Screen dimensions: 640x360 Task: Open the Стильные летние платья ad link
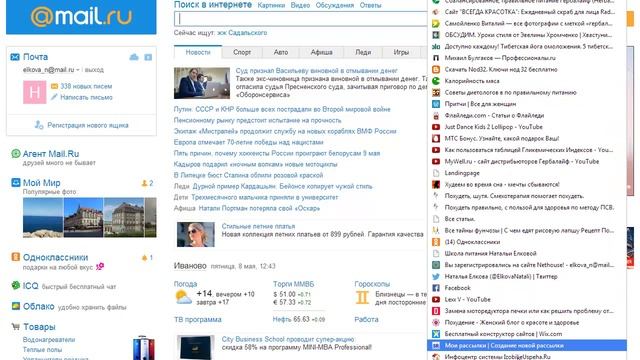(x=258, y=226)
